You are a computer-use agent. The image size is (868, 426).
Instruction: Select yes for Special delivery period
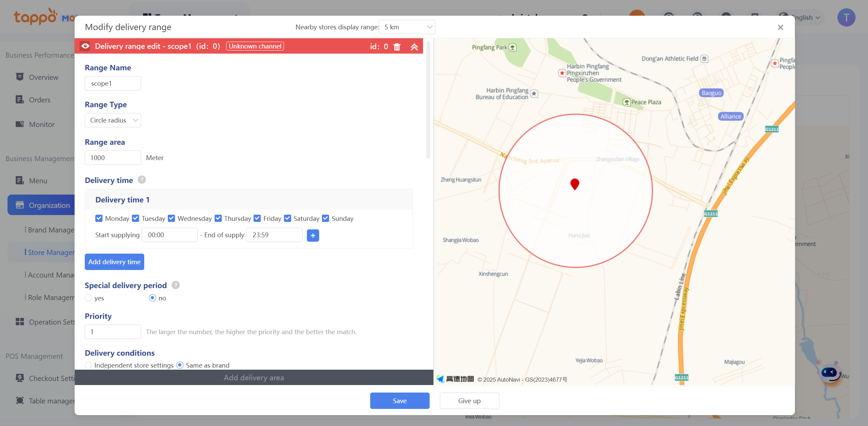click(x=89, y=298)
